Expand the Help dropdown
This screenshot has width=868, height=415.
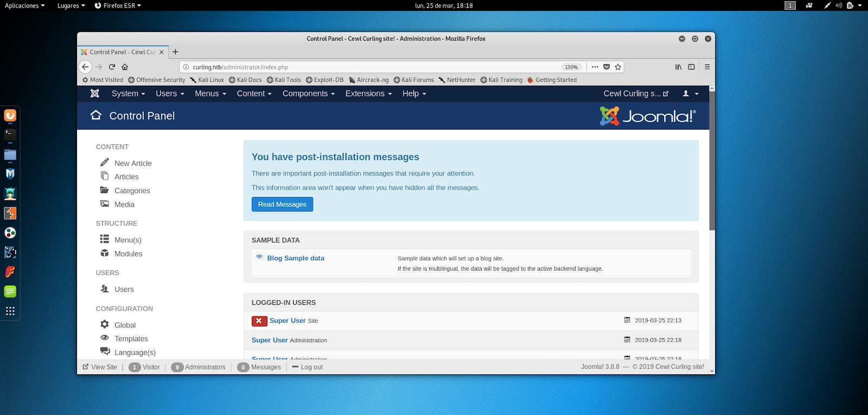tap(414, 93)
